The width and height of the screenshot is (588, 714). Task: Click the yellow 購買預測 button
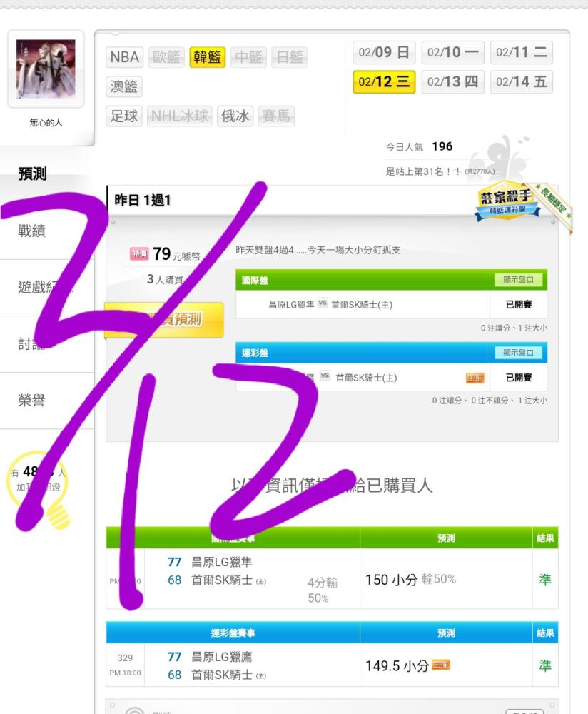[164, 320]
